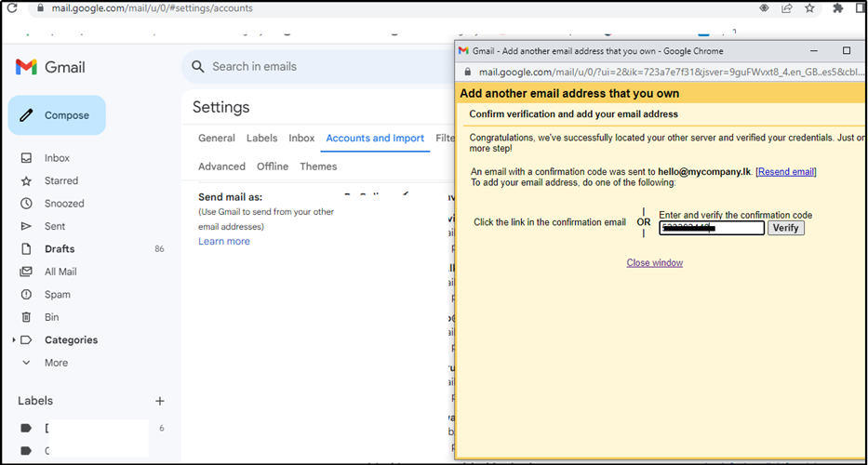Click the Send mail as heading
Viewport: 868px width, 465px height.
[x=230, y=197]
